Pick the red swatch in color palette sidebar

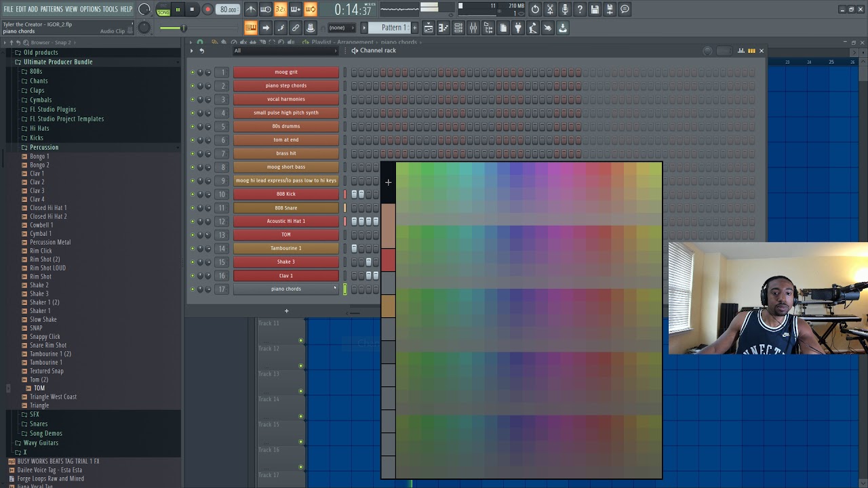point(388,260)
